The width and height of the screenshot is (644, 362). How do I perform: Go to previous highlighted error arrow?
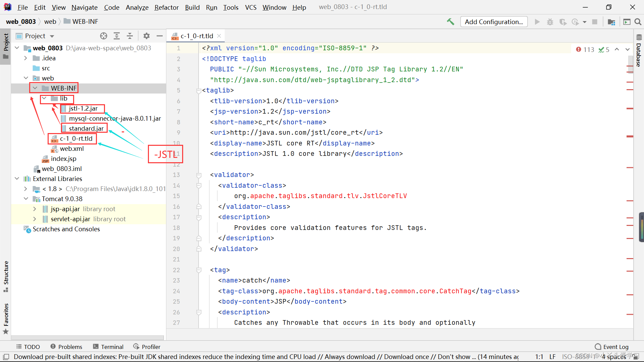click(x=617, y=49)
